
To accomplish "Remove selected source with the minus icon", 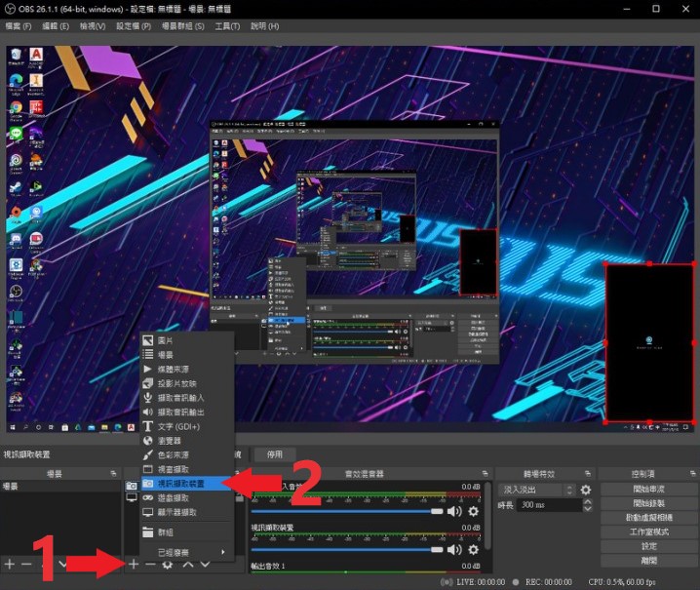I will [150, 564].
